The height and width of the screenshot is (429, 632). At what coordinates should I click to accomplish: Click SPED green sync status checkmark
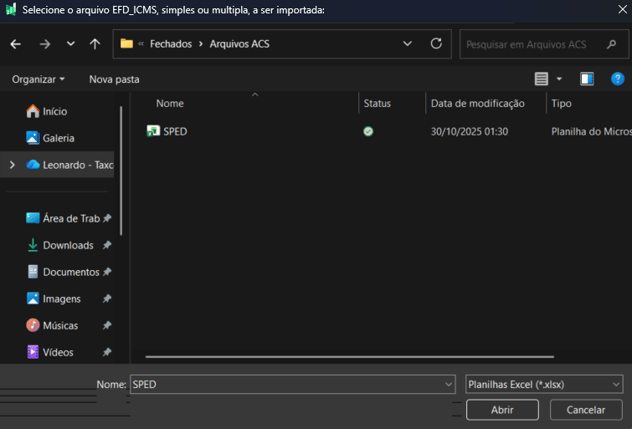point(368,131)
